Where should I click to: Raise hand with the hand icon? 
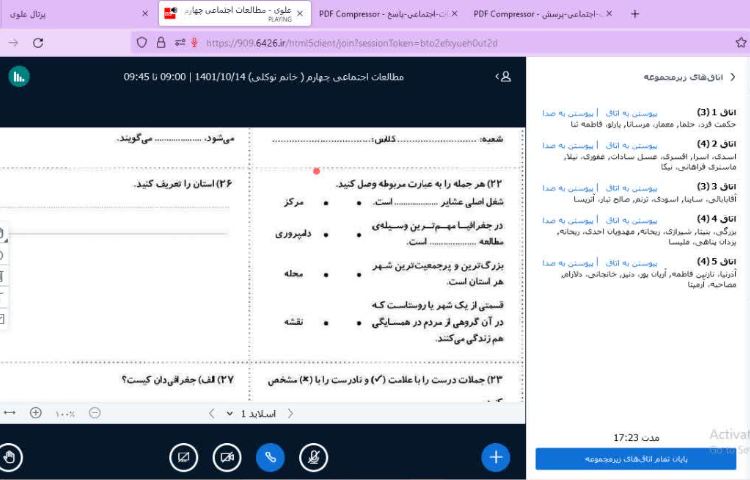(x=10, y=458)
